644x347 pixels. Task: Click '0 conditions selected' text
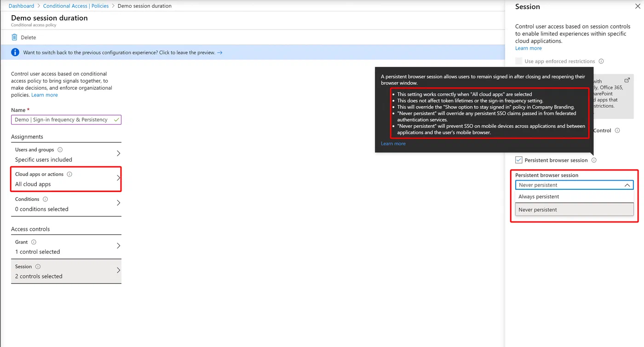(42, 209)
